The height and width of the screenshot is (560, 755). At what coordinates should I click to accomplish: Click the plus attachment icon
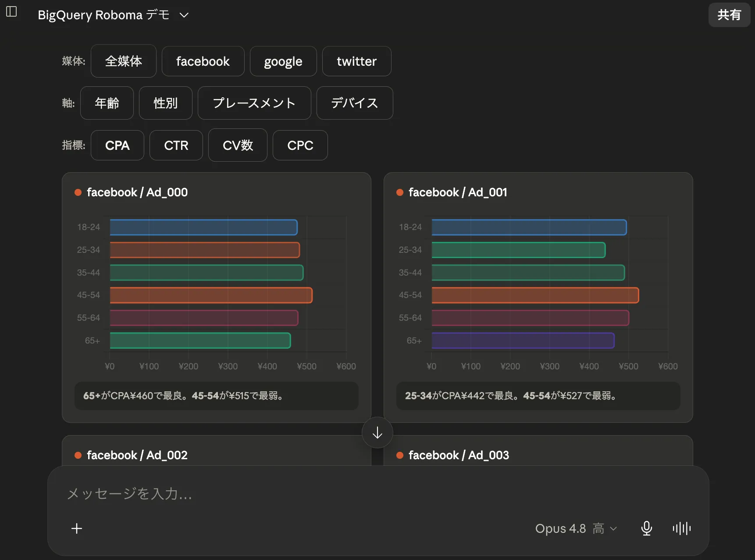(77, 528)
